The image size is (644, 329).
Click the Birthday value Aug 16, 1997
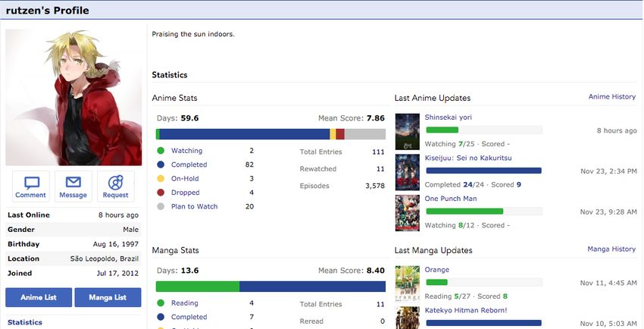pos(116,244)
